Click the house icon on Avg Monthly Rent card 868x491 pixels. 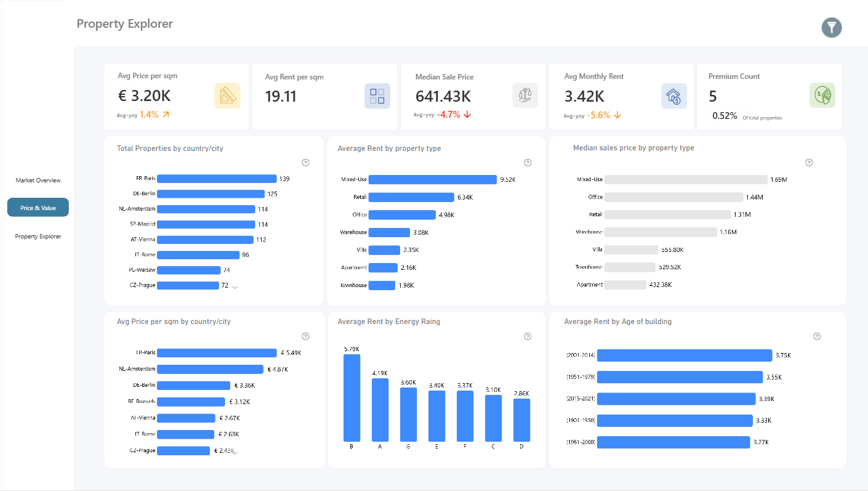point(674,96)
